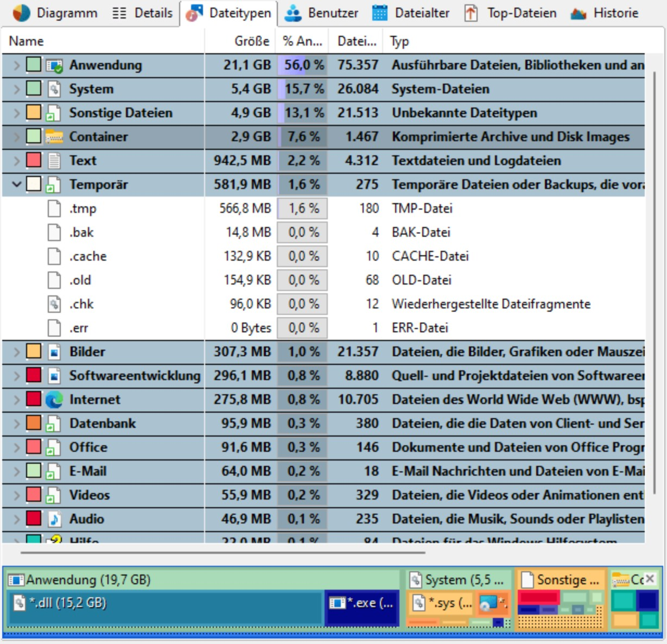The width and height of the screenshot is (667, 644).
Task: Click the Text document icon
Action: click(54, 161)
